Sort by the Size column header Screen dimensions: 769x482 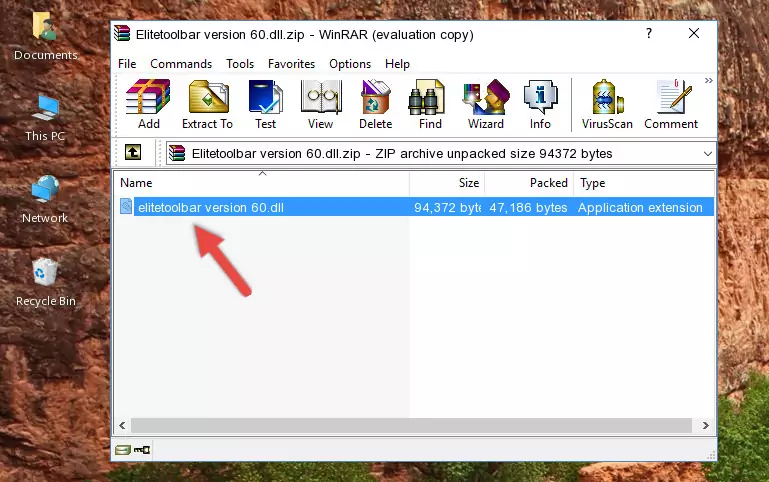447,183
